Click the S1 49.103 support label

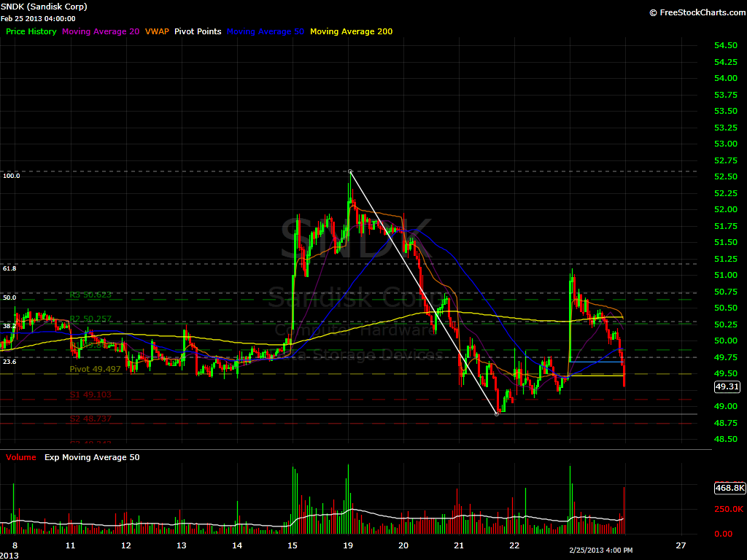(x=90, y=394)
